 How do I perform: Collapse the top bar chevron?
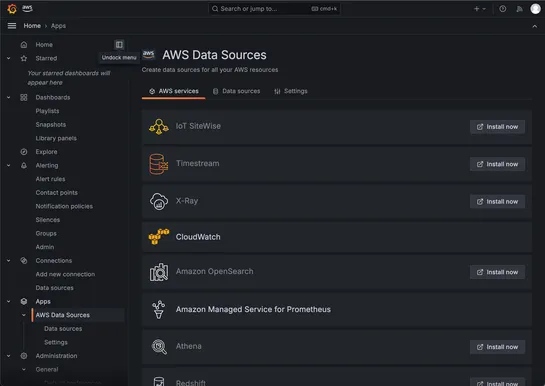coord(535,26)
